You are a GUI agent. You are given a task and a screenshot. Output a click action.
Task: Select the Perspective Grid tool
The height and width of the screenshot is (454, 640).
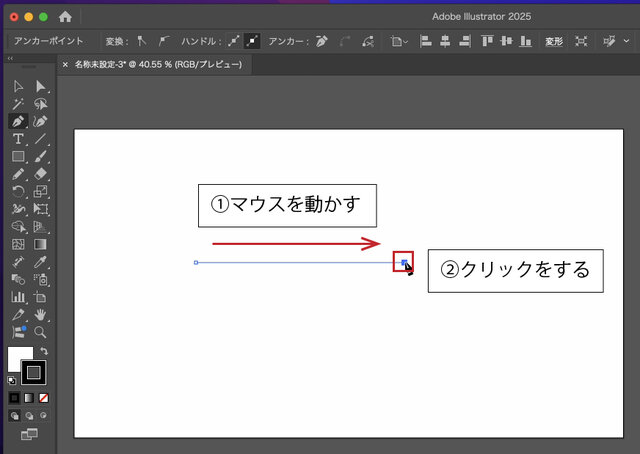click(40, 227)
